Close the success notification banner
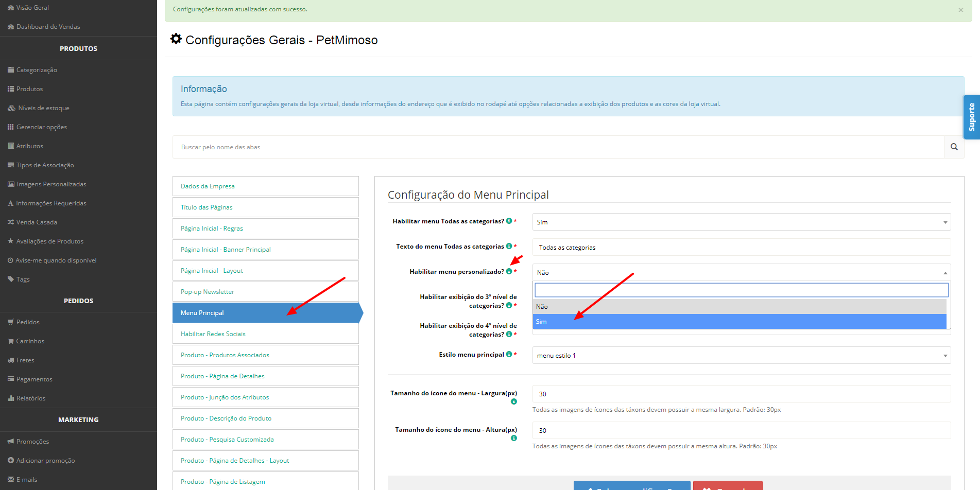The image size is (980, 490). point(960,10)
